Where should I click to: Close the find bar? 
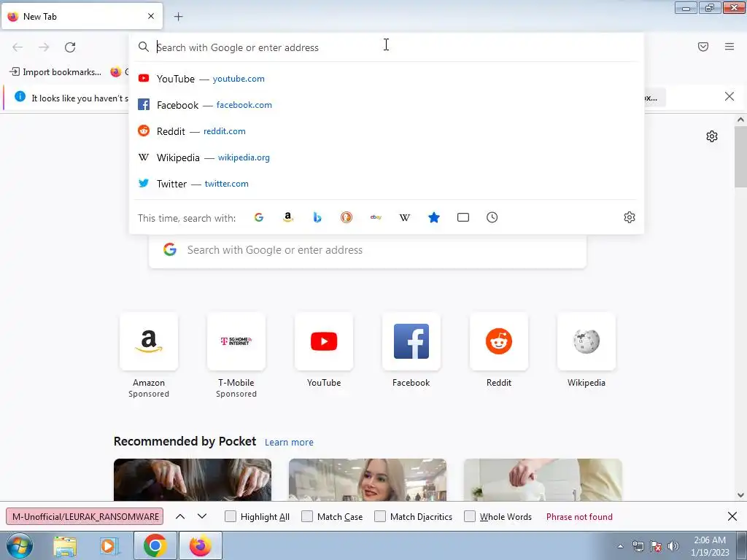point(732,516)
